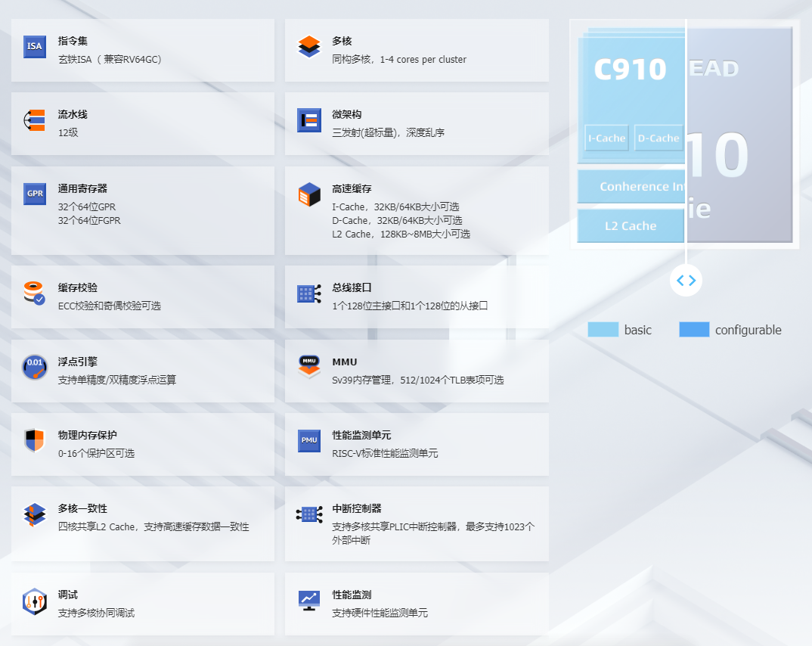Select the I-Cache block in the diagram
Image resolution: width=812 pixels, height=646 pixels.
click(606, 138)
